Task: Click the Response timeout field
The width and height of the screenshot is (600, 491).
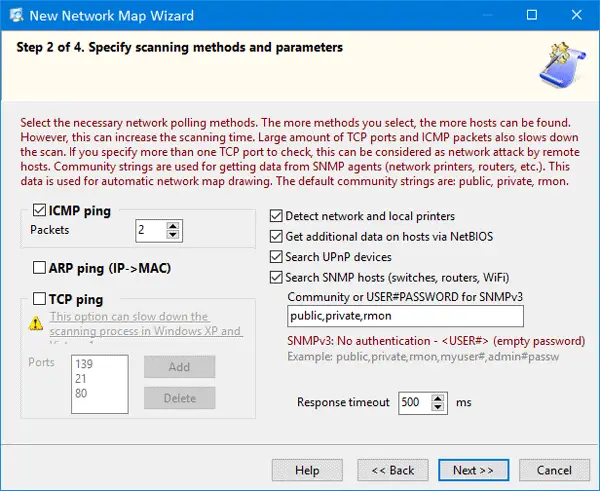Action: pyautogui.click(x=412, y=403)
